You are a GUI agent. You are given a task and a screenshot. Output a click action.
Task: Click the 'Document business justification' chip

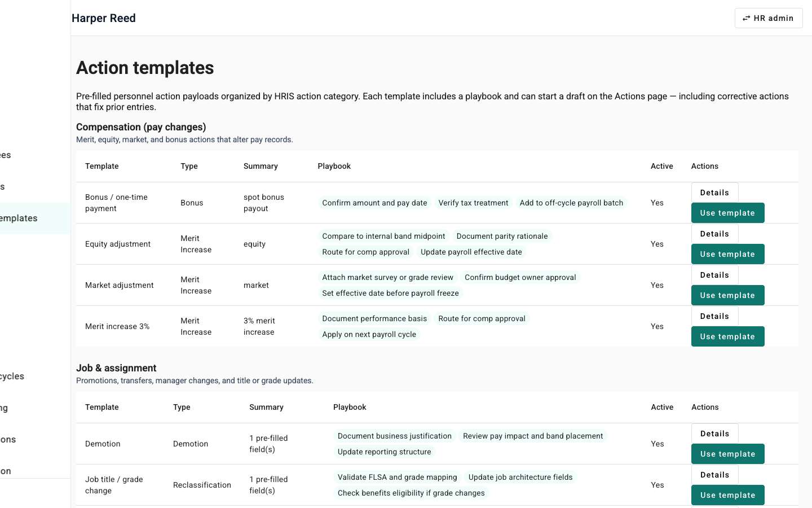point(395,436)
